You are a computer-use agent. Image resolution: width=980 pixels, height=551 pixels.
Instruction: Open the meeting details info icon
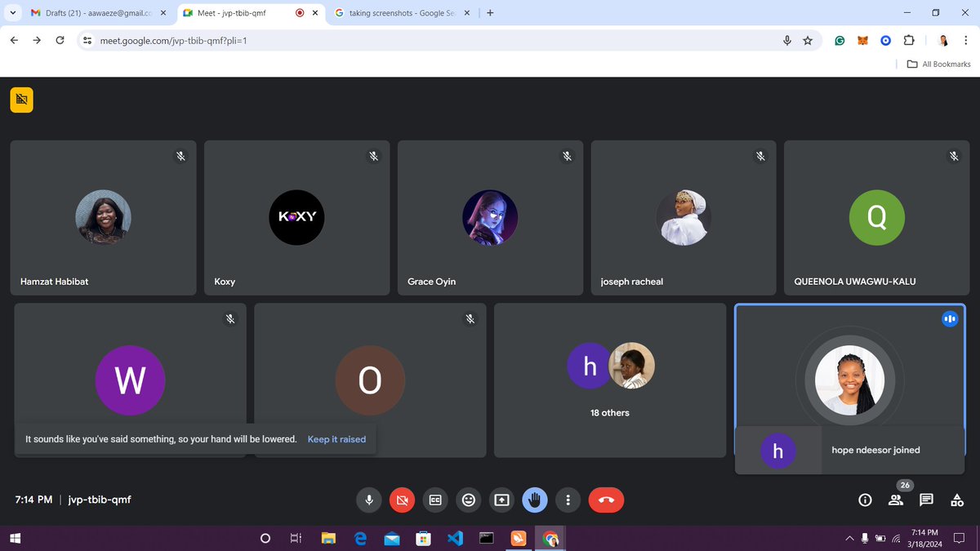click(865, 500)
